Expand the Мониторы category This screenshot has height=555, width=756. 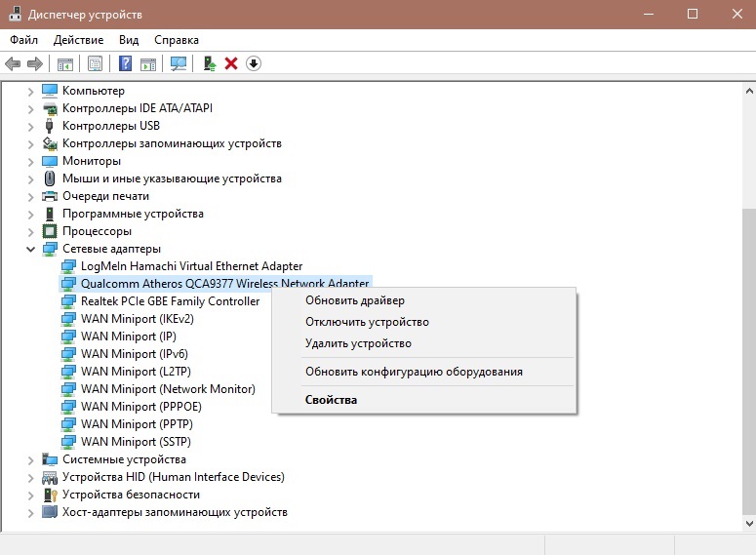click(31, 161)
